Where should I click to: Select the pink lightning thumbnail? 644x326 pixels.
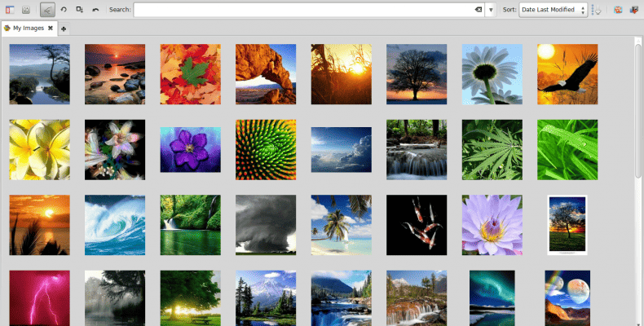tap(39, 298)
